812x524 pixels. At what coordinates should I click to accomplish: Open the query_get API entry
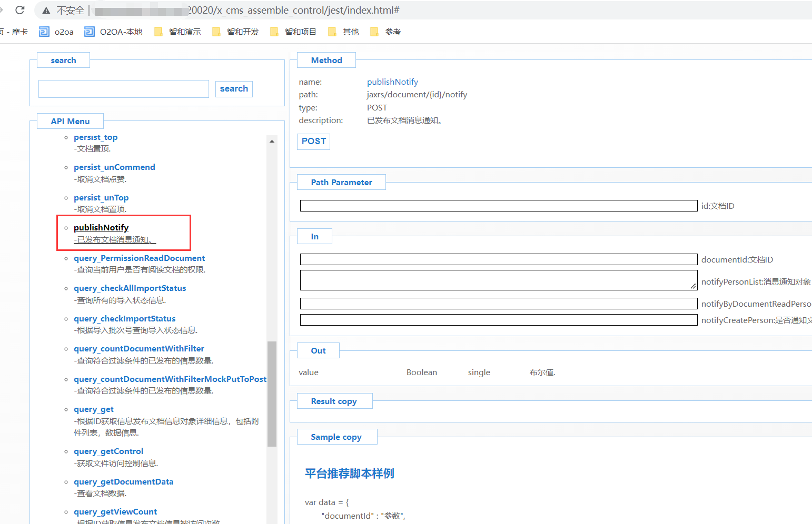[x=94, y=409]
